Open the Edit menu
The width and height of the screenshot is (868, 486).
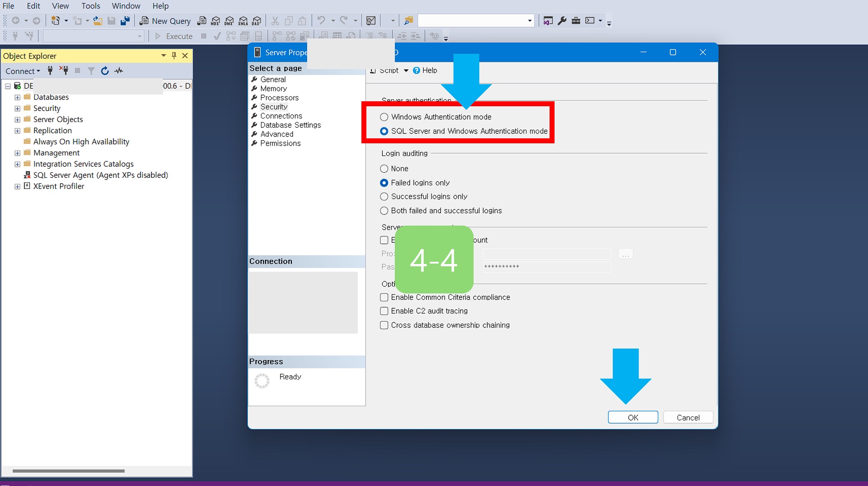click(x=33, y=6)
